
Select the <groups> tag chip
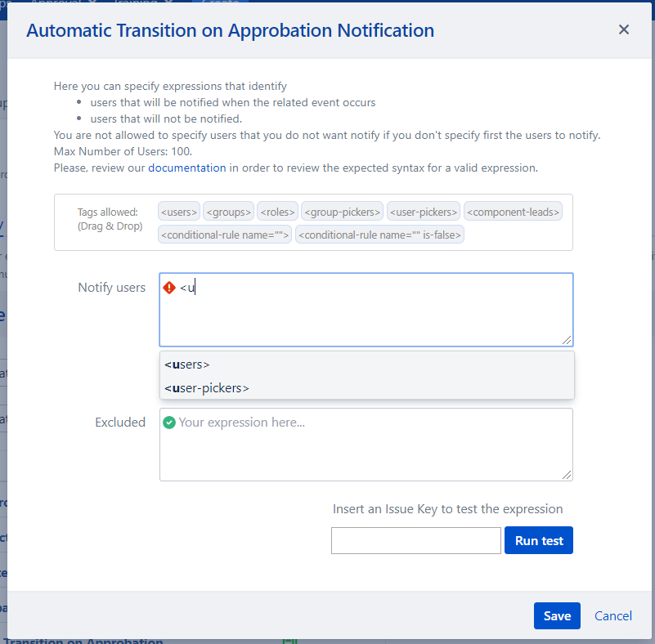[x=228, y=212]
